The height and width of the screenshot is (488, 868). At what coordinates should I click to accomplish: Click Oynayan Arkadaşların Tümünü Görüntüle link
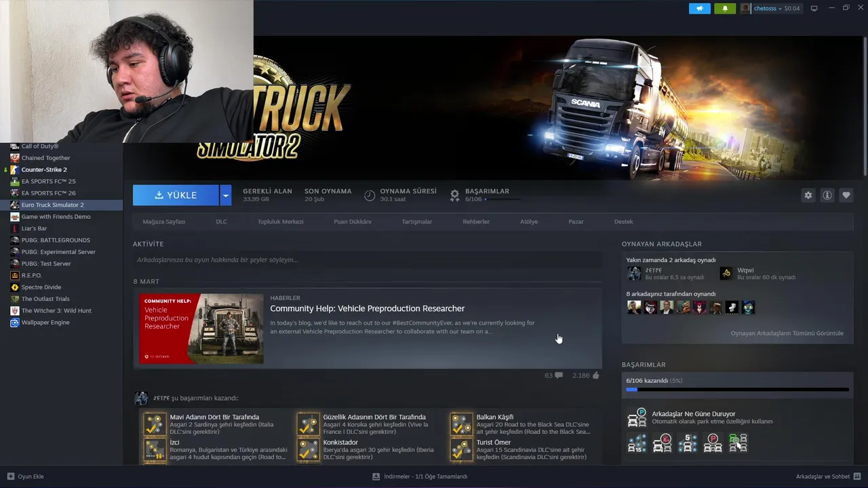pos(787,333)
